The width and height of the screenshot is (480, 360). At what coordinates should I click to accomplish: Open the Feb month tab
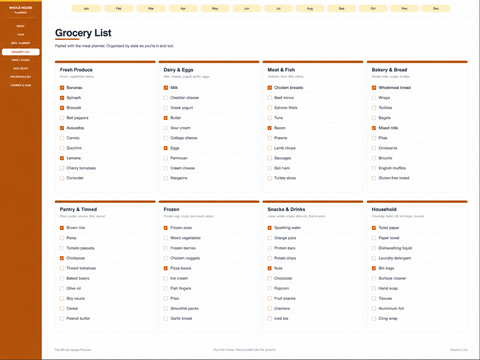click(118, 8)
